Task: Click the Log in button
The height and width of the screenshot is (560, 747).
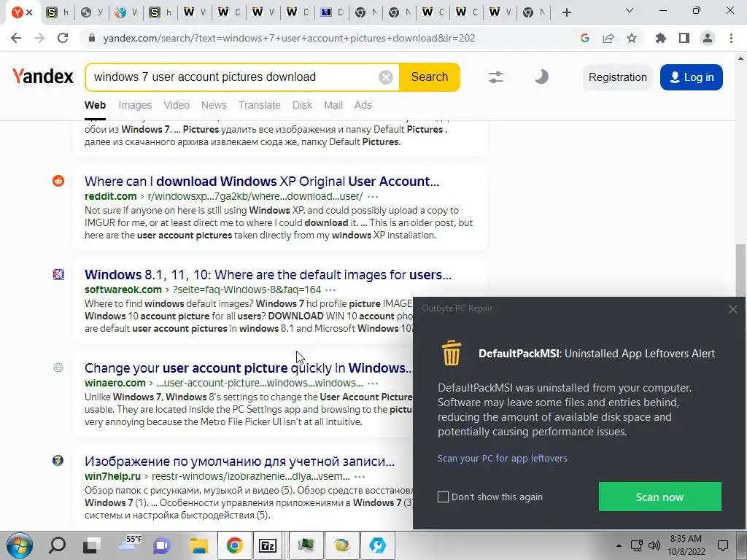Action: click(x=692, y=77)
